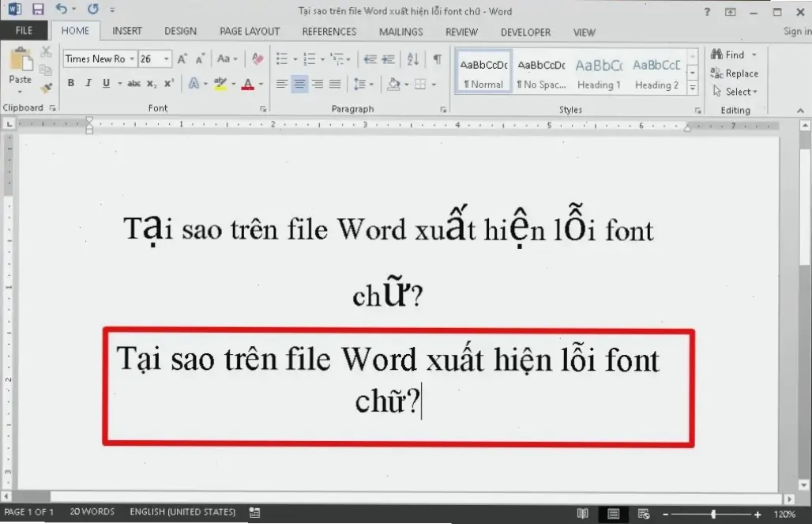812x524 pixels.
Task: Click Text Effects glowing A icon
Action: click(194, 84)
